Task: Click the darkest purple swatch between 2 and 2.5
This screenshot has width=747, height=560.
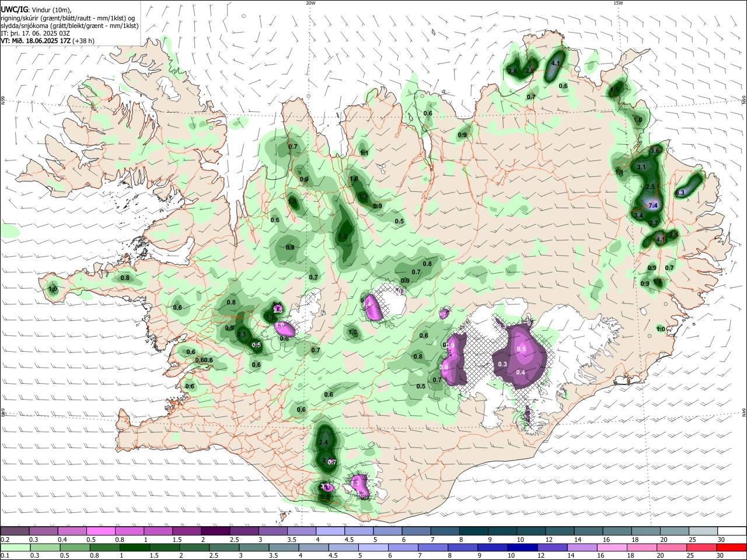Action: point(215,531)
